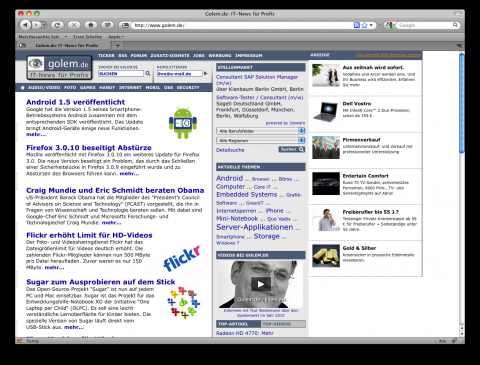
Task: Open FORUM in the top navigation
Action: [139, 55]
